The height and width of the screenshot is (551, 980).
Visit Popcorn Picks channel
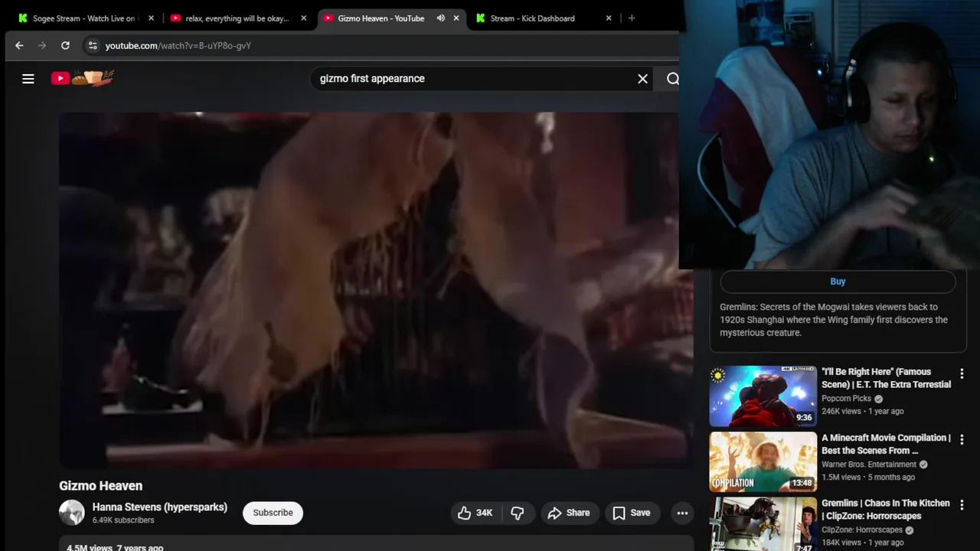(846, 399)
